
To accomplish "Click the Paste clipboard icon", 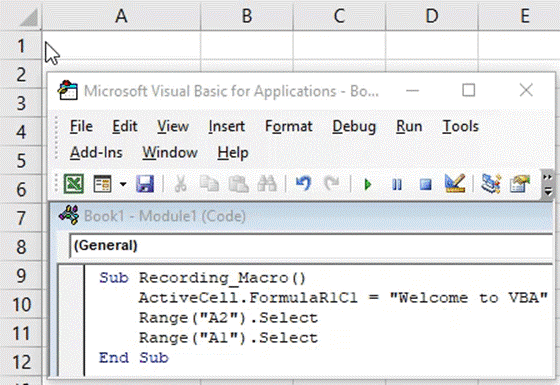I will click(x=239, y=184).
